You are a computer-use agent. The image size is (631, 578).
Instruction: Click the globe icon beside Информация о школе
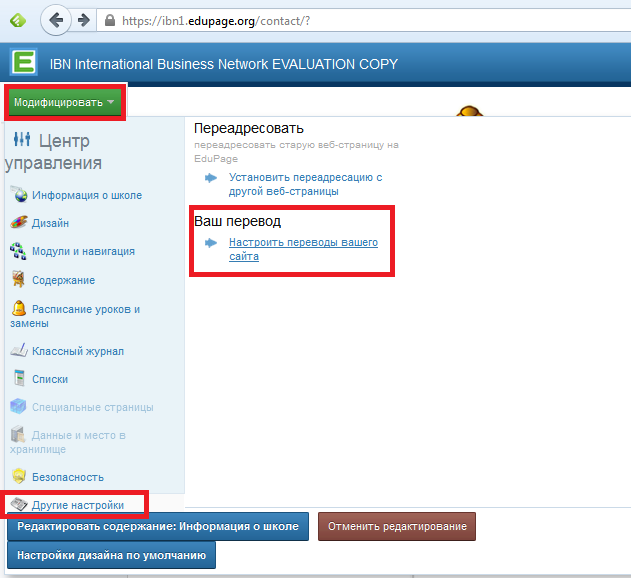coord(19,194)
